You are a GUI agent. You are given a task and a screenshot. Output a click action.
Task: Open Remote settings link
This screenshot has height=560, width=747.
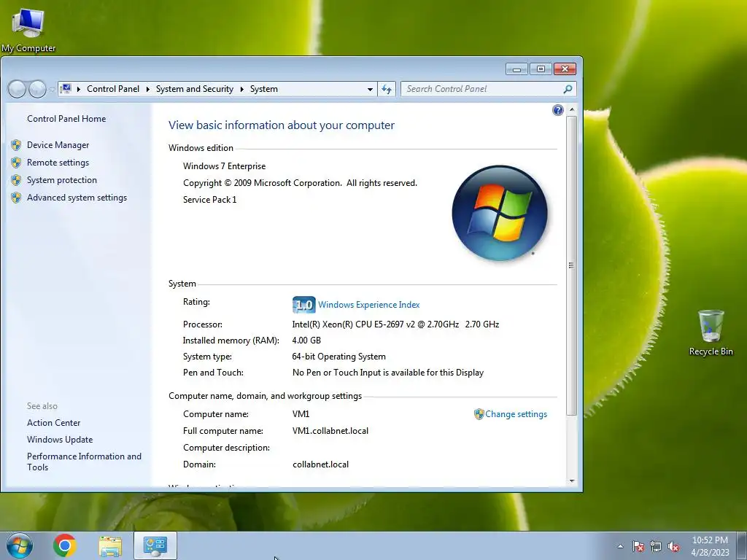click(x=58, y=163)
